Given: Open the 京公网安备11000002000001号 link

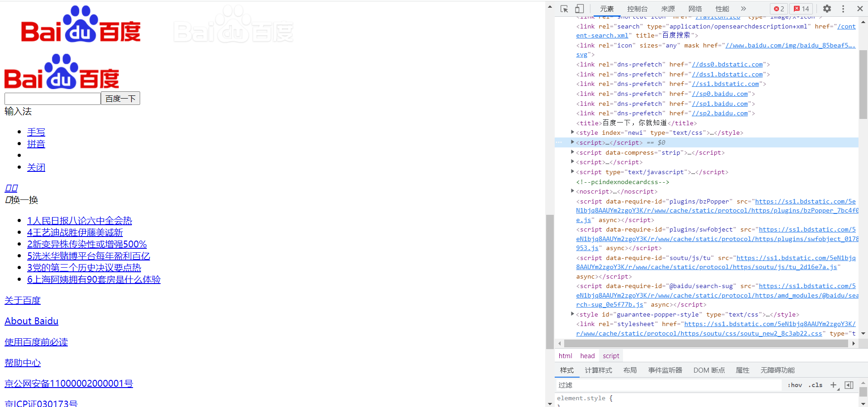Looking at the screenshot, I should pos(69,383).
